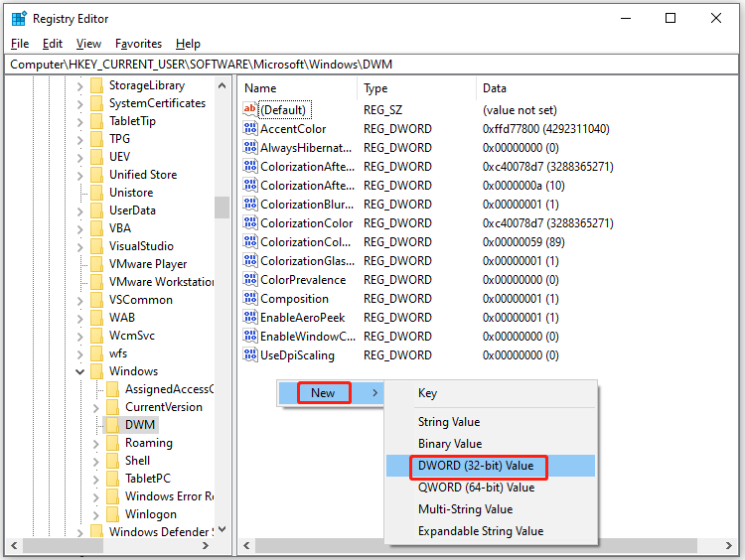Click values pane scroll right arrow
This screenshot has height=560, width=745.
click(x=729, y=546)
